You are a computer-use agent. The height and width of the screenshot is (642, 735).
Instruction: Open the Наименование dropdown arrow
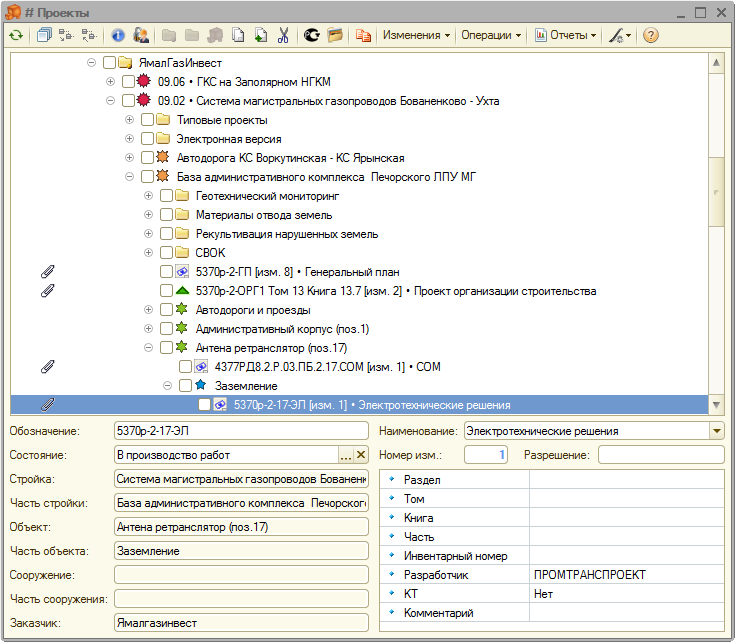pyautogui.click(x=716, y=431)
